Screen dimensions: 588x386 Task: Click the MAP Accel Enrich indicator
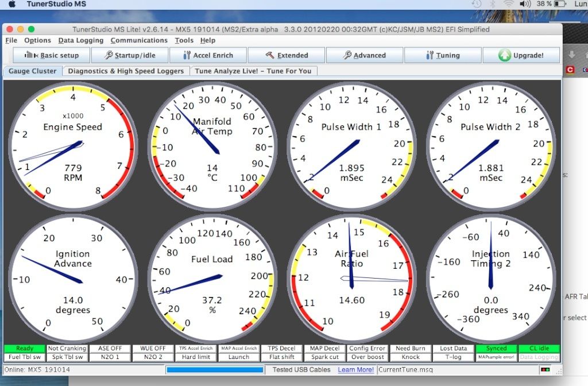pos(239,349)
